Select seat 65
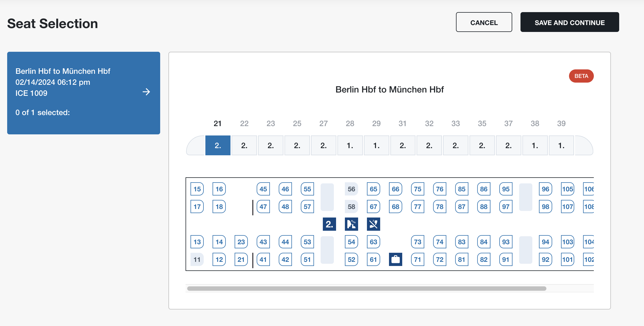This screenshot has height=326, width=644. (374, 189)
